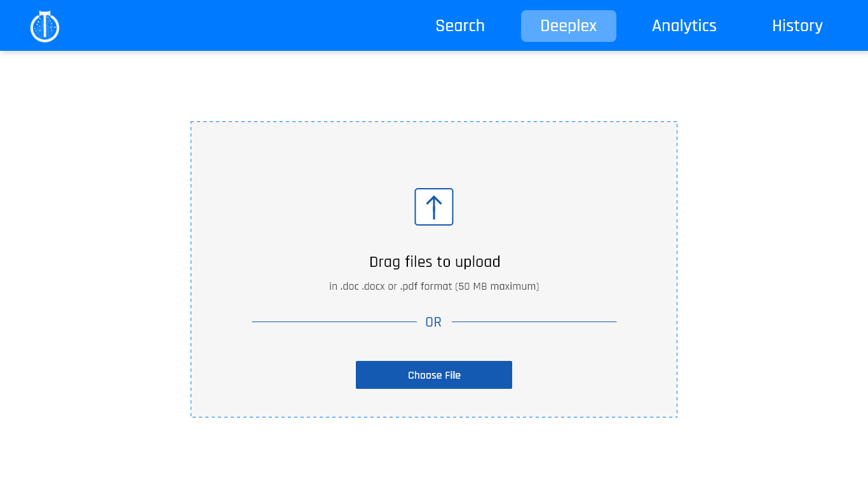Click the 'Drag files to upload' heading
The image size is (868, 488).
(x=435, y=262)
